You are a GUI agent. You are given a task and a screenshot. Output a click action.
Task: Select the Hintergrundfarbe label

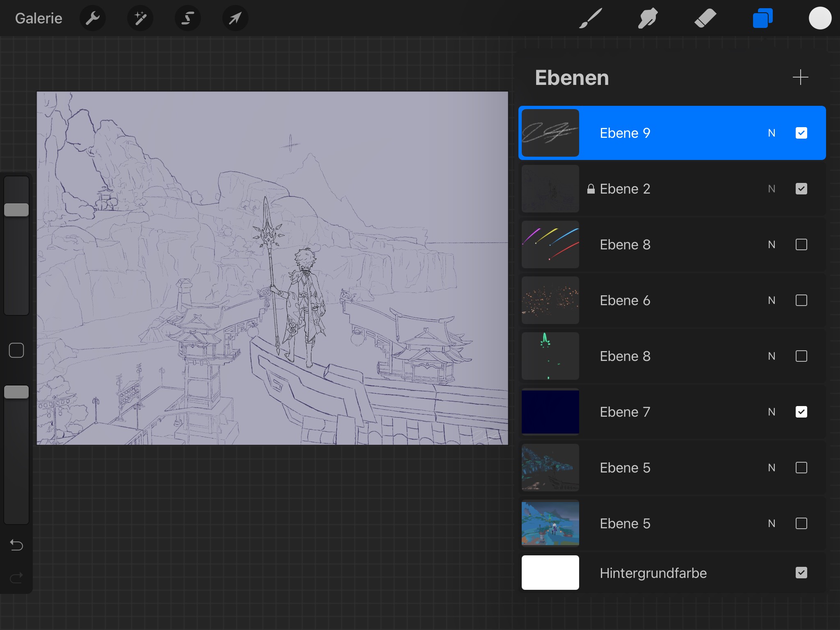[x=653, y=573]
